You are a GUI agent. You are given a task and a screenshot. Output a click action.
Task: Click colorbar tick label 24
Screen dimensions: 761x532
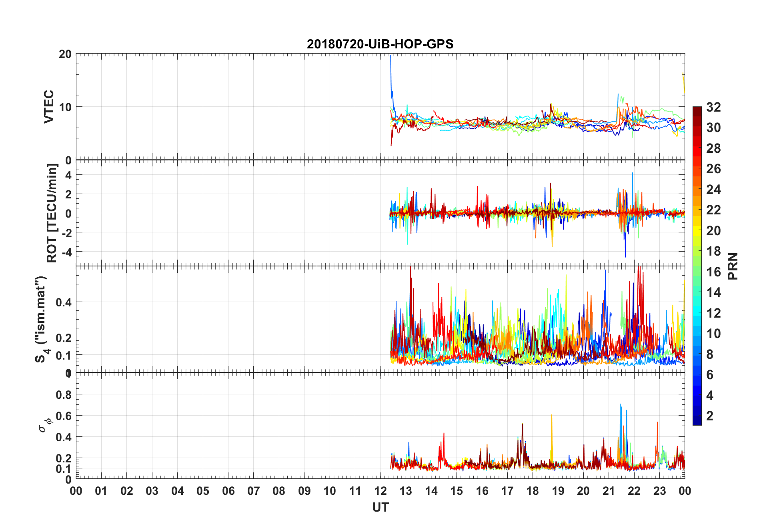[x=713, y=189]
